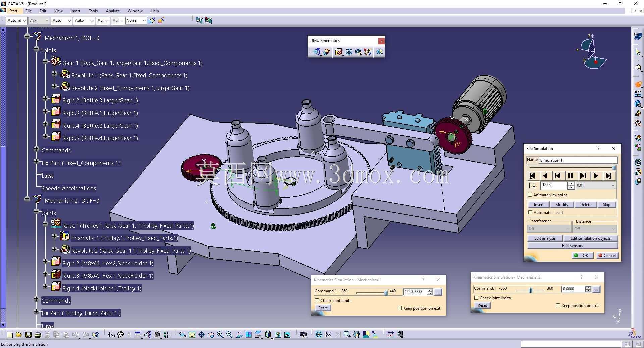
Task: Click the Assembly Constraints Conversion icon
Action: (x=358, y=52)
